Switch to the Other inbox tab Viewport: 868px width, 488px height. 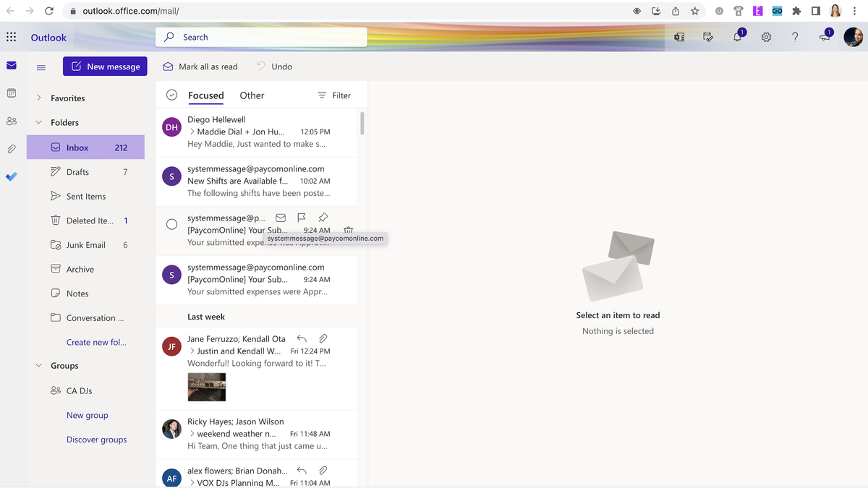251,95
